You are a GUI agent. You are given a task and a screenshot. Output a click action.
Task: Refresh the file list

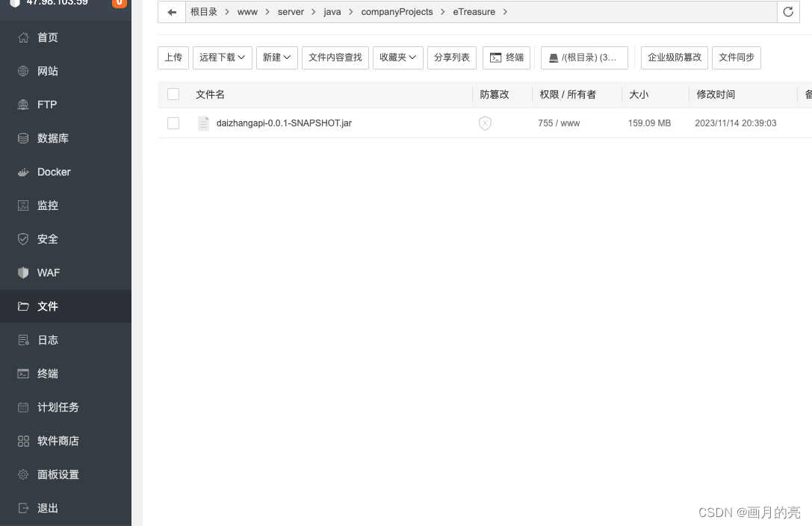tap(788, 12)
